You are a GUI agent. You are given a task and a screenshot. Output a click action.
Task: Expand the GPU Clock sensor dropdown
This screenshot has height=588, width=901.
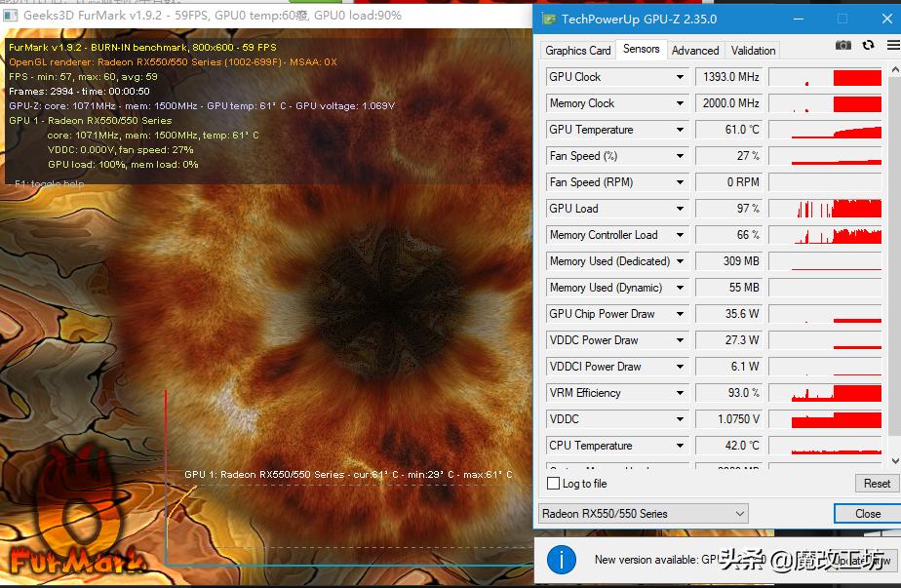tap(680, 77)
